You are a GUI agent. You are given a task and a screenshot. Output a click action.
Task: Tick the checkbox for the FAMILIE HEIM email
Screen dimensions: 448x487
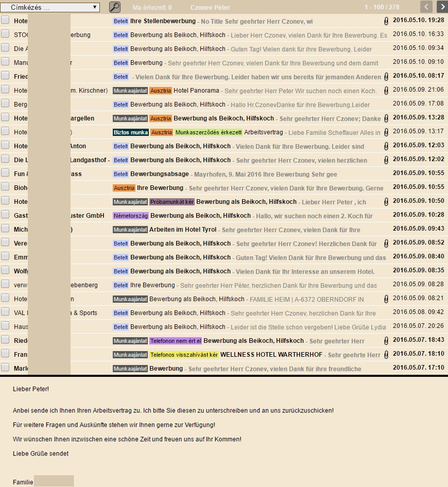(5, 298)
